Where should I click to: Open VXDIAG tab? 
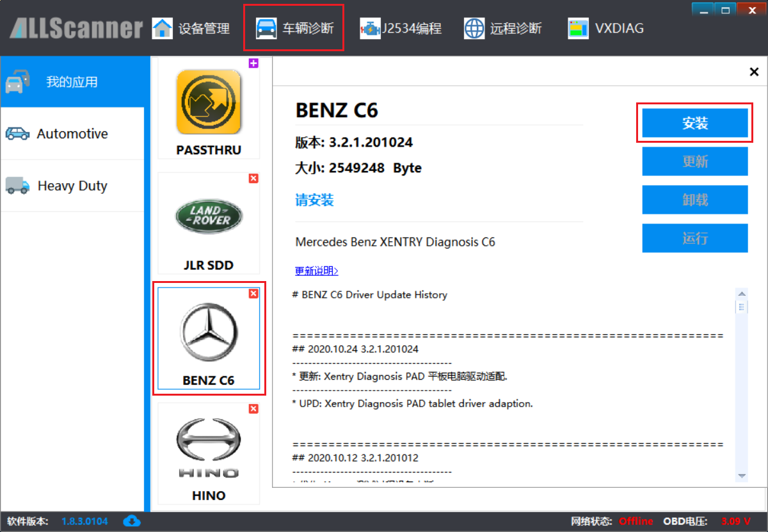tap(605, 28)
